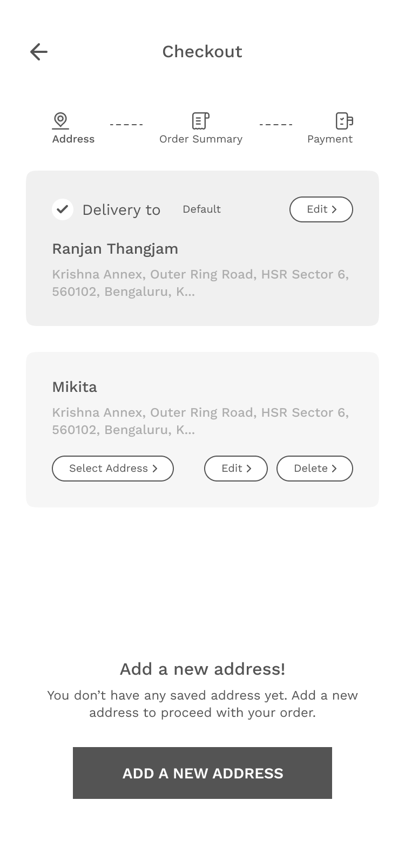Select the Mikita address card name
This screenshot has width=405, height=868.
[75, 387]
